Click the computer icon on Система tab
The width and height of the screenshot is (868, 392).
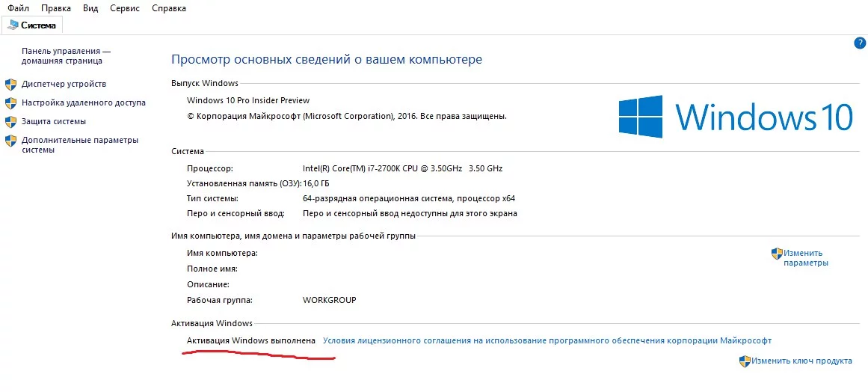coord(13,25)
